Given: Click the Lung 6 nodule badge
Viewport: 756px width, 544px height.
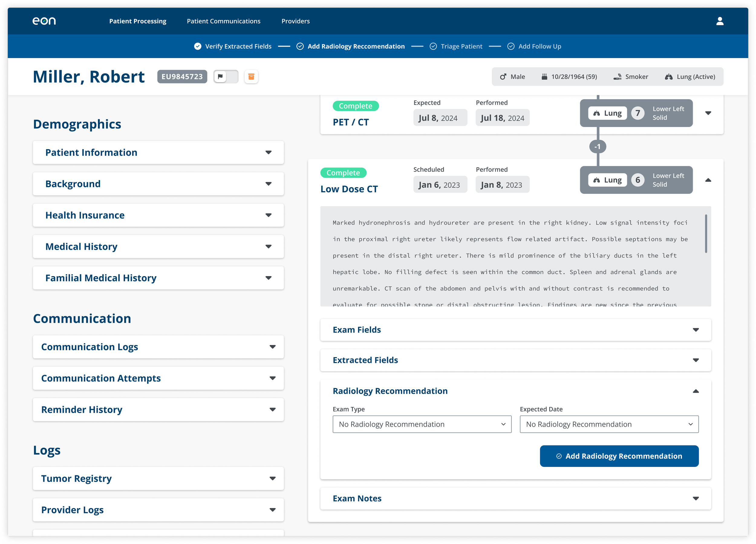Looking at the screenshot, I should pos(636,180).
